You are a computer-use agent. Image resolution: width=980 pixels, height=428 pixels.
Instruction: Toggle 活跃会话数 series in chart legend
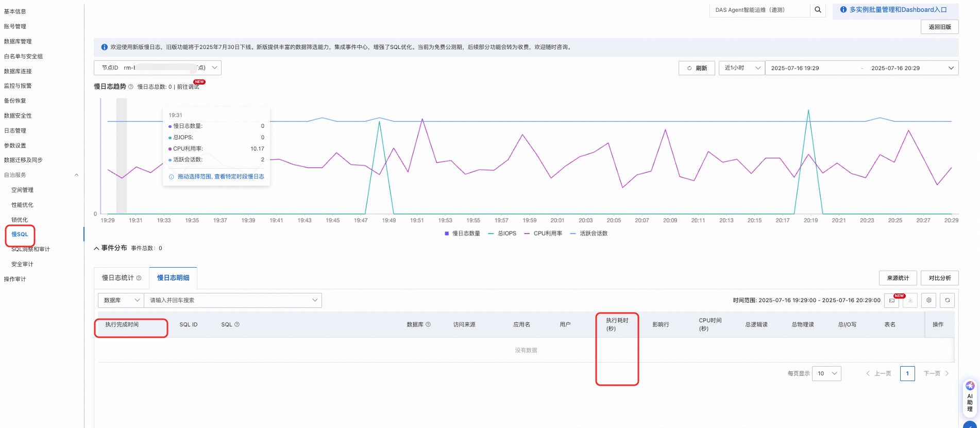pyautogui.click(x=589, y=234)
